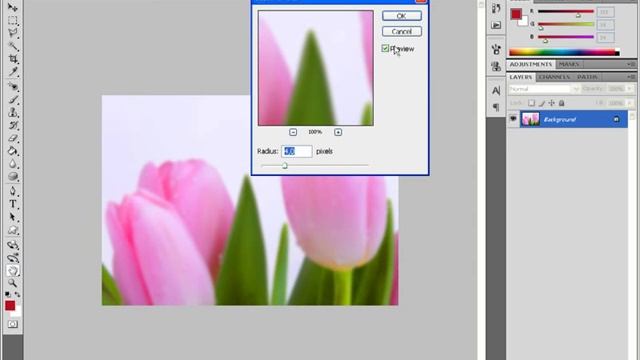Click the R value field

(x=605, y=12)
